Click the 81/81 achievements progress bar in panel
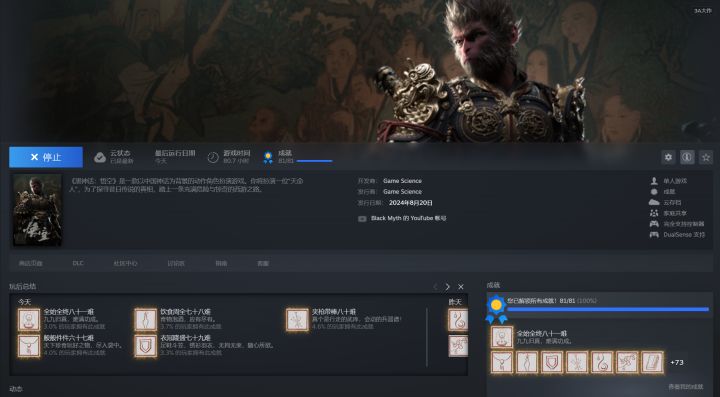The width and height of the screenshot is (720, 397). pos(608,310)
